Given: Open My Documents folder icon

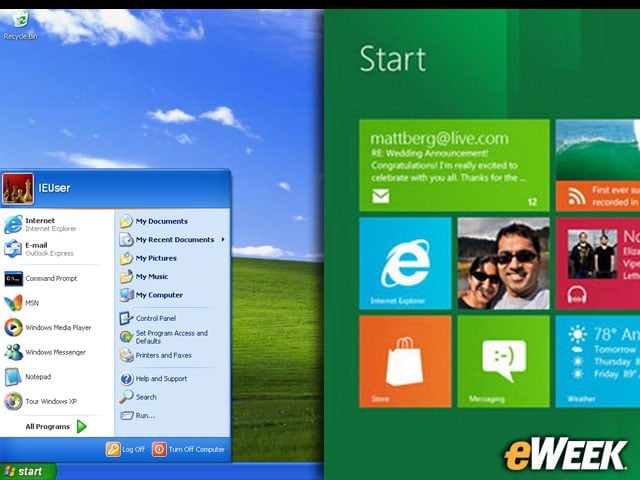Looking at the screenshot, I should click(126, 221).
